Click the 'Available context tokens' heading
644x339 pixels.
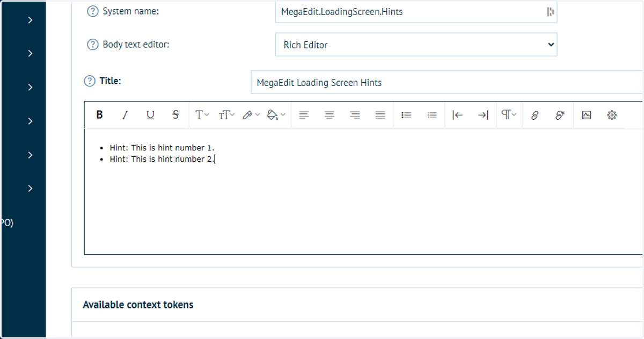(138, 305)
